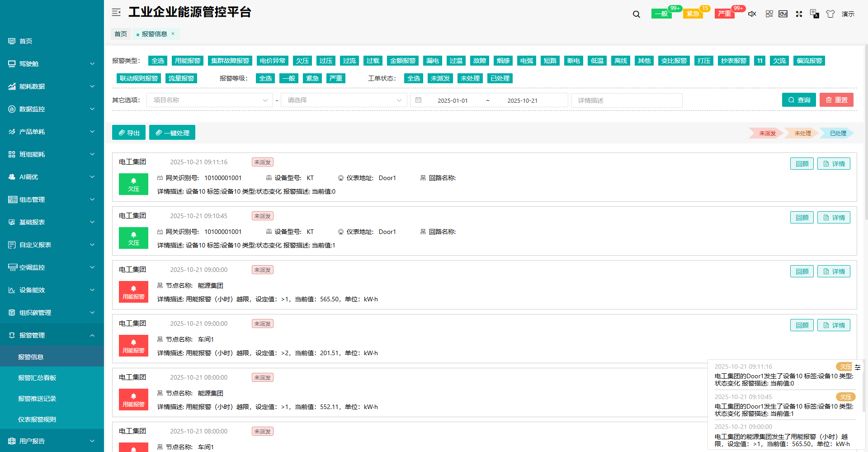Switch to the 首页 tab
Viewport: 868px width, 452px height.
click(x=121, y=34)
